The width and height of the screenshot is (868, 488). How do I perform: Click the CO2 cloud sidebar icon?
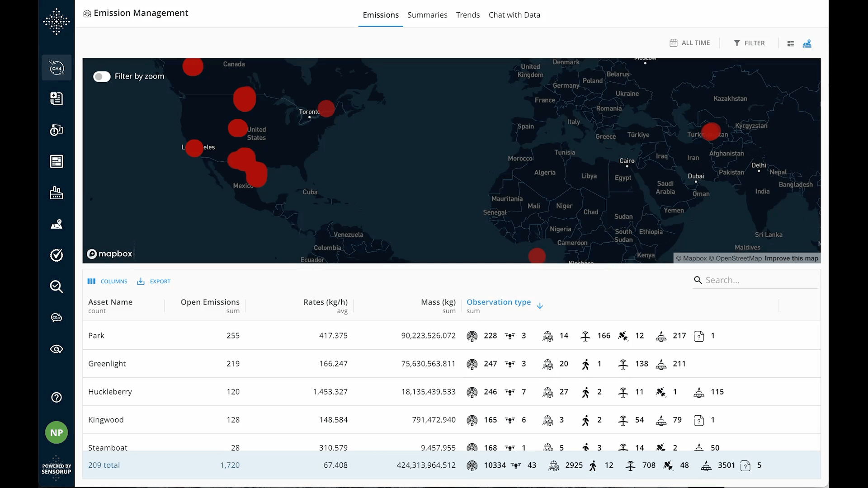point(57,318)
